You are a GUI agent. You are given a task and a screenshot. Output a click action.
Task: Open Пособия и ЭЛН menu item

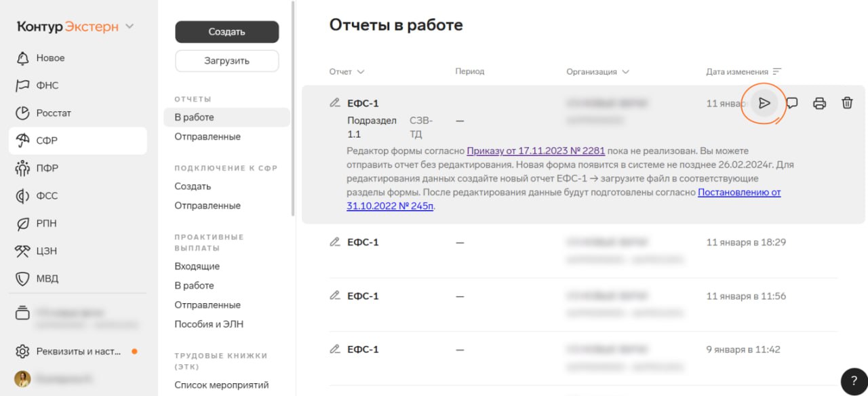tap(209, 324)
